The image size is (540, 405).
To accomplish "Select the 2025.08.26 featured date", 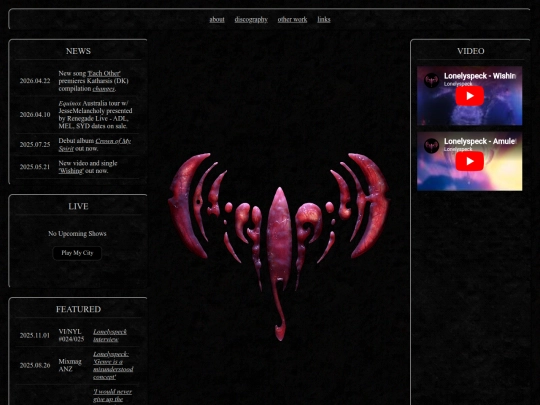I will pos(35,365).
